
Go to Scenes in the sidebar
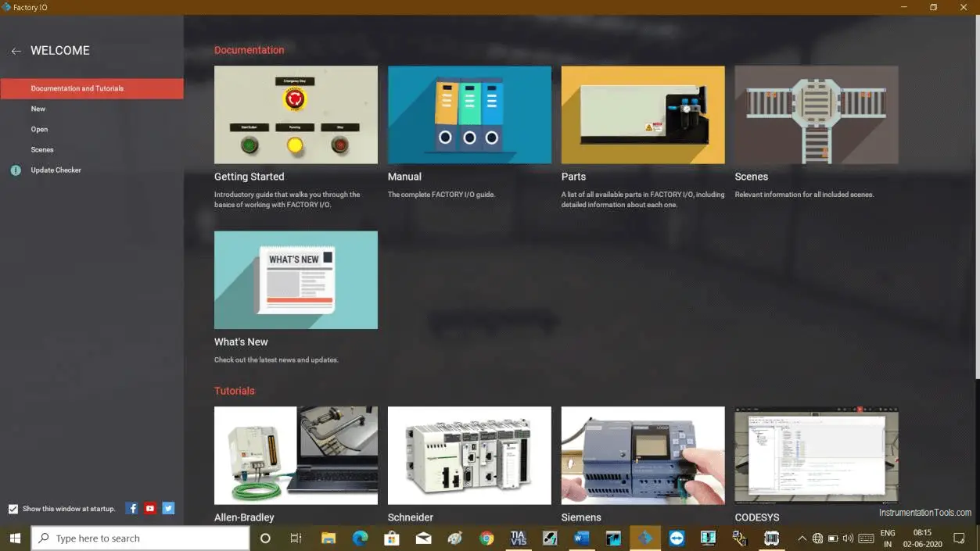pos(42,149)
